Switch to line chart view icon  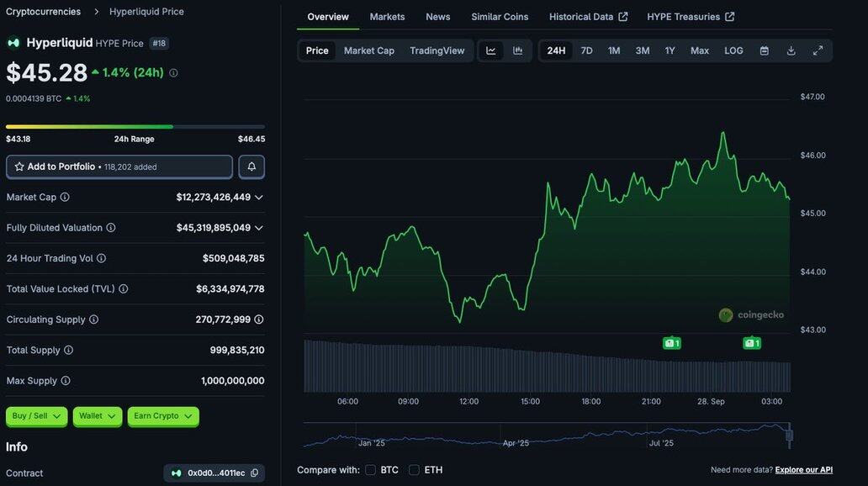click(491, 50)
